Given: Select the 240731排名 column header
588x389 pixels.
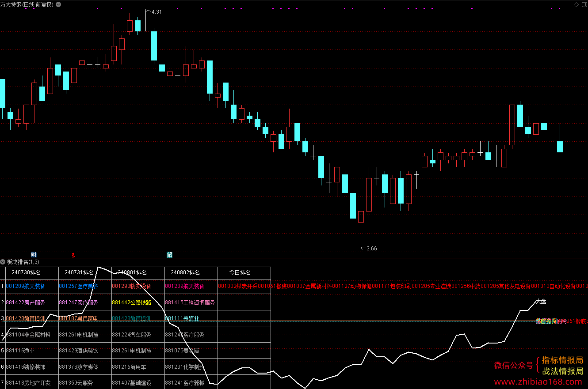Looking at the screenshot, I should coord(79,272).
